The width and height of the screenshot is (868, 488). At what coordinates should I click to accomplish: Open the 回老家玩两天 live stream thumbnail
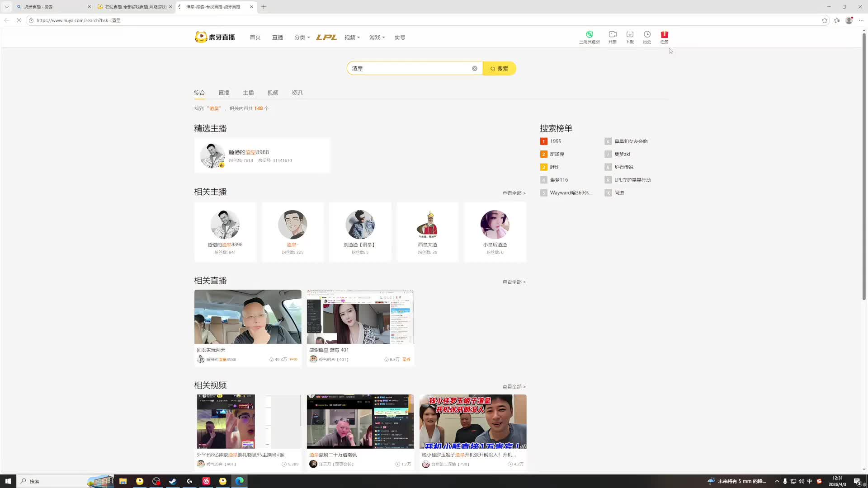(x=248, y=317)
